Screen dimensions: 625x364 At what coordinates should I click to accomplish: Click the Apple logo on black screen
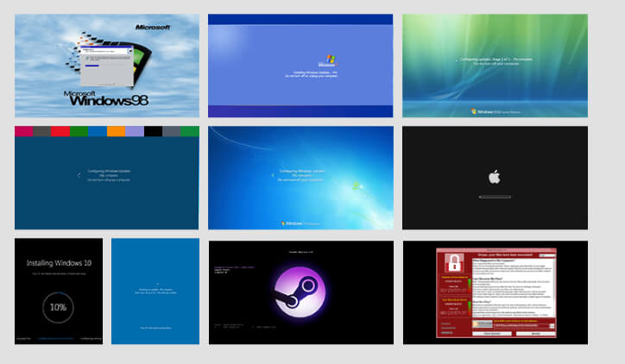click(495, 177)
